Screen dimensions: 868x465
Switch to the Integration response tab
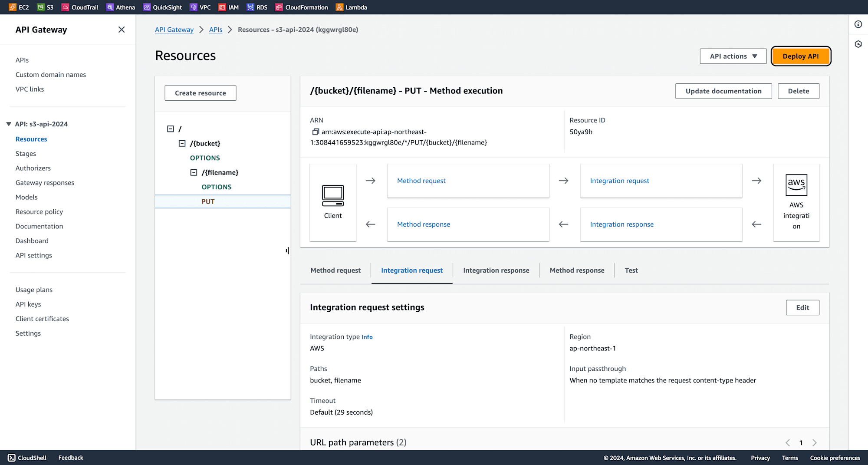pos(496,270)
